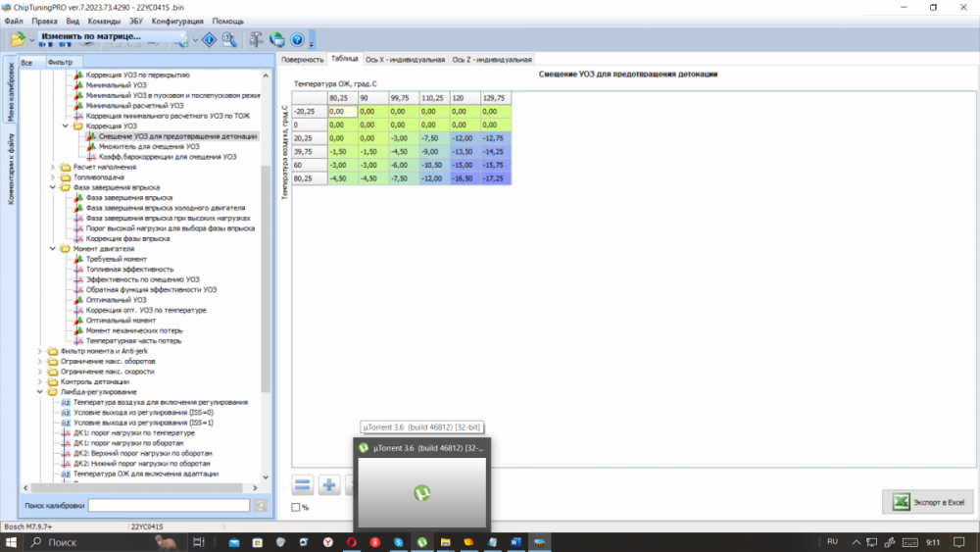Click the blue plus button below table
Image resolution: width=980 pixels, height=552 pixels.
click(x=329, y=484)
